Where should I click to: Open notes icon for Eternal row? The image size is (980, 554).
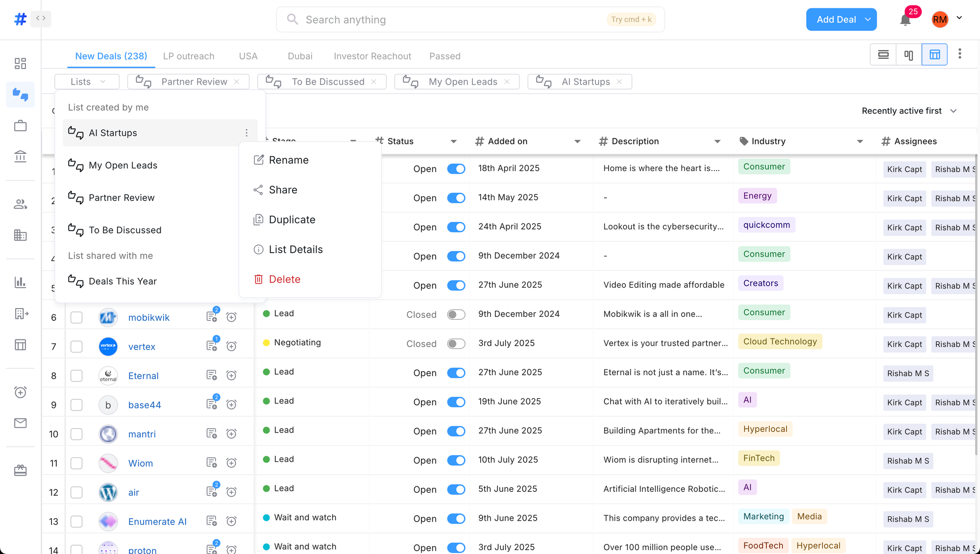click(212, 375)
